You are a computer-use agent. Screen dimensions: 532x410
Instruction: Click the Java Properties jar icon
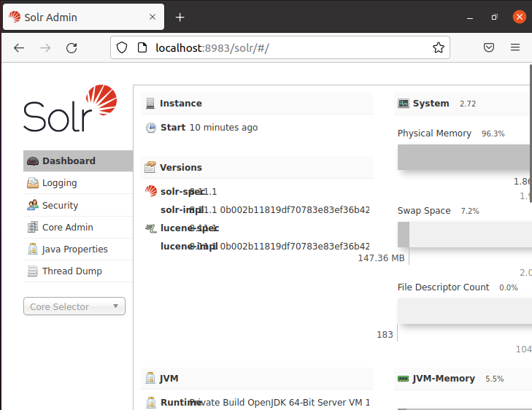point(33,249)
